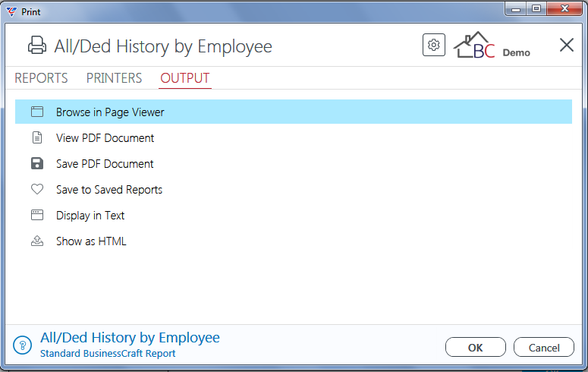
Task: Click the heart icon for Saved Reports
Action: pos(37,189)
